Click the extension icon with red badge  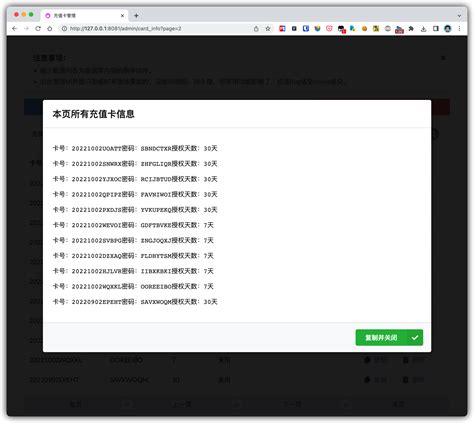[341, 29]
